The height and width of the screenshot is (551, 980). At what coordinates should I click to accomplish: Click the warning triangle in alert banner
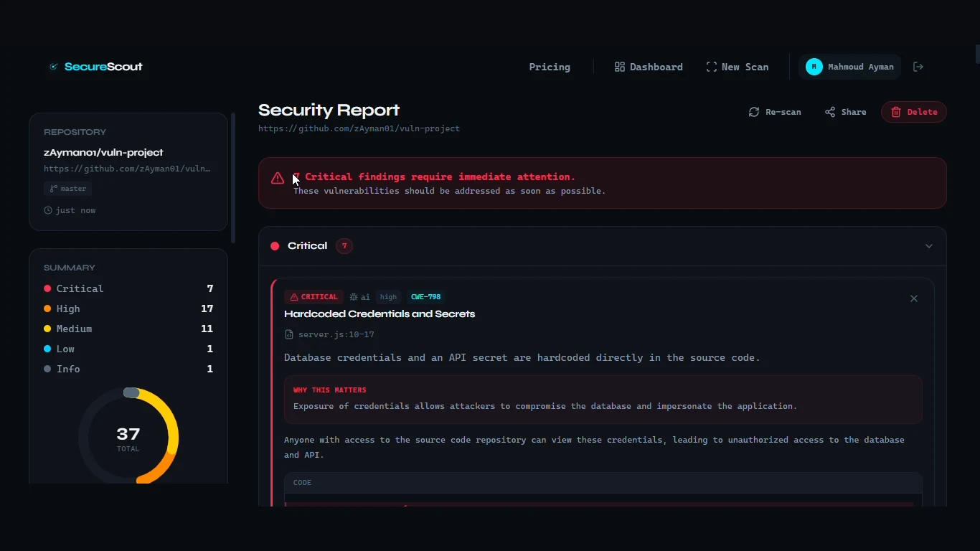click(278, 178)
